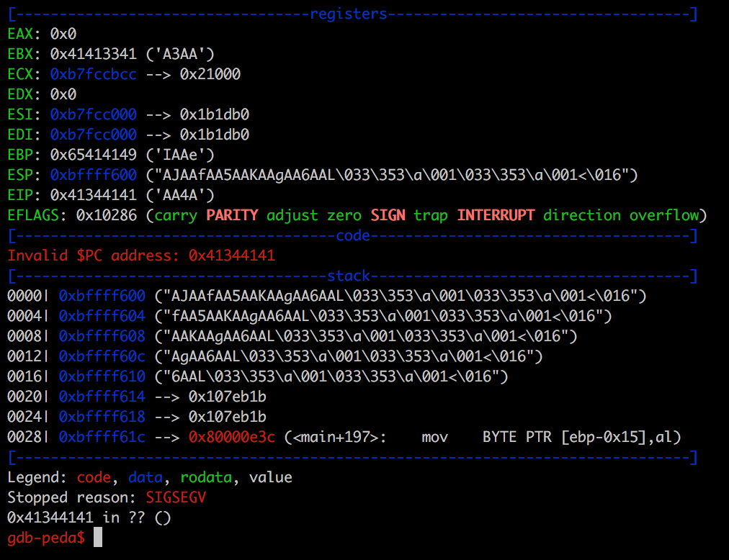This screenshot has height=560, width=729.
Task: Click the stack address 0xbffff604
Action: 102,316
